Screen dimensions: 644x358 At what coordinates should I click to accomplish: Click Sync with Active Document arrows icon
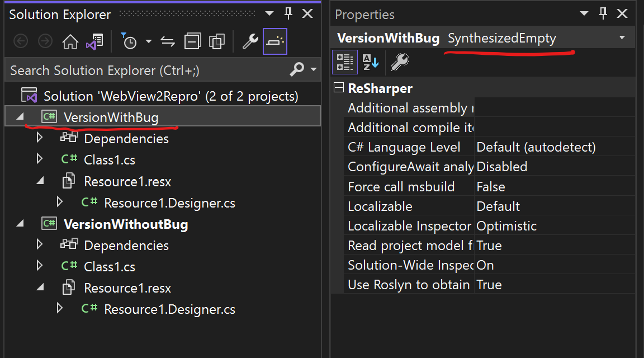168,41
